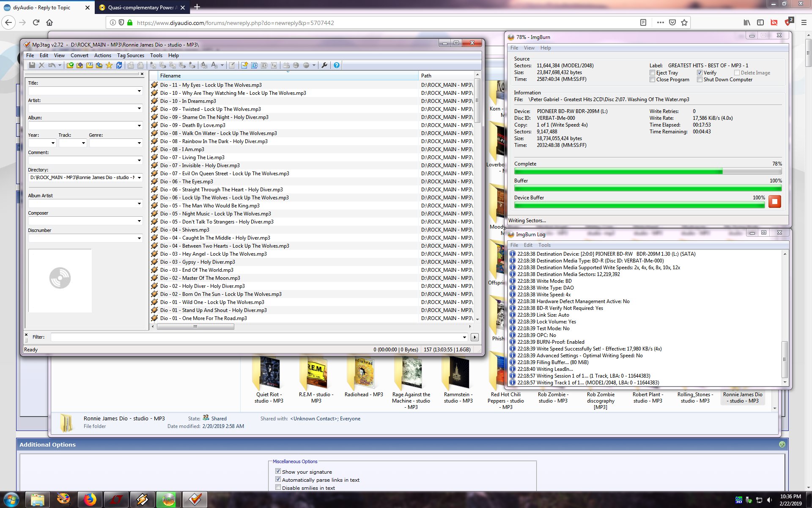Click the Firefox icon in Windows taskbar

[90, 500]
